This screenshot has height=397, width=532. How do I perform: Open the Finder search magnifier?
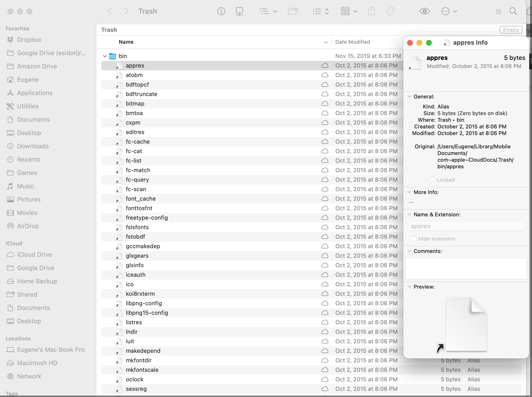(x=513, y=11)
